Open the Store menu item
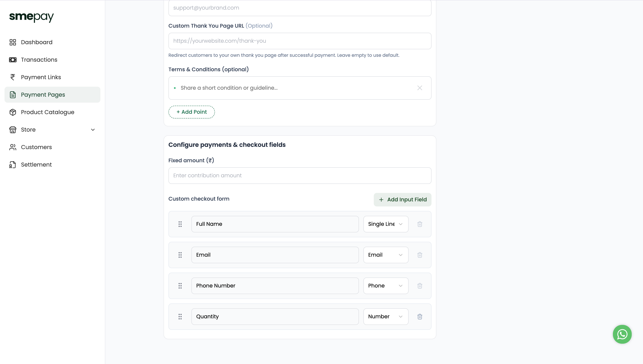Screen dimensions: 643x364 pyautogui.click(x=52, y=130)
